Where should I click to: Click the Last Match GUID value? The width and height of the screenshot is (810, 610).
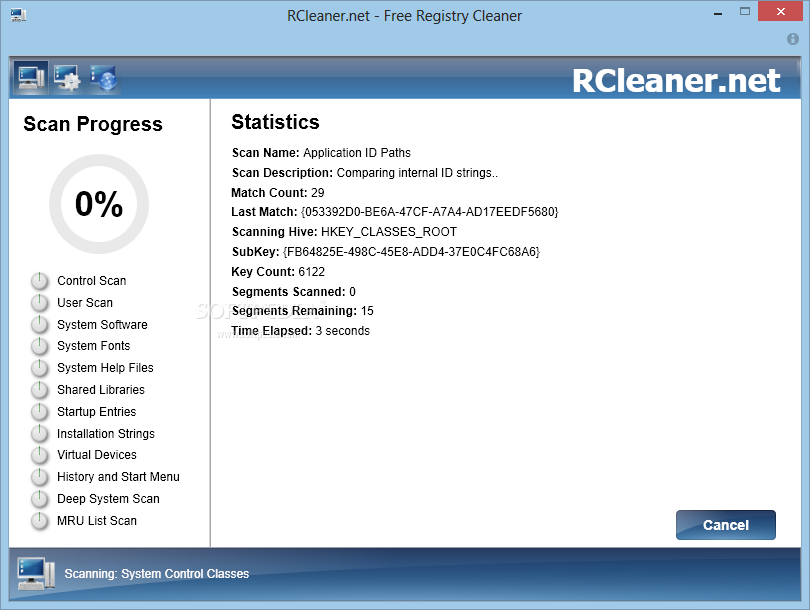pyautogui.click(x=430, y=212)
